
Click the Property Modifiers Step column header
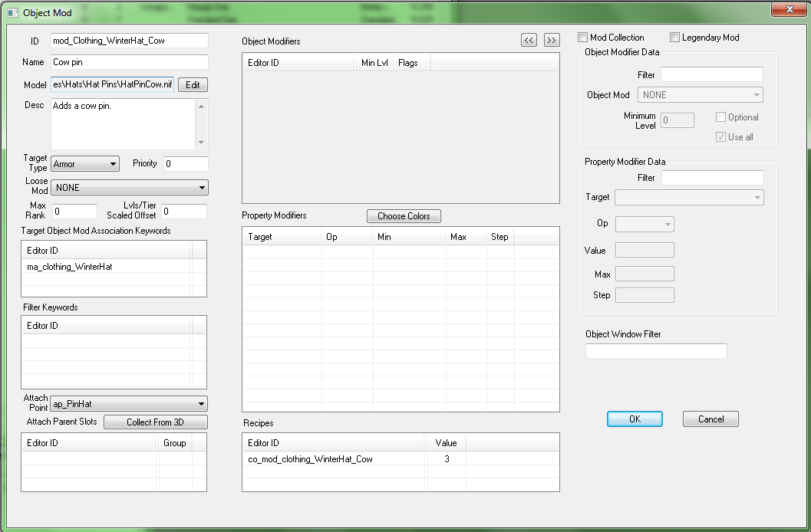pyautogui.click(x=500, y=237)
